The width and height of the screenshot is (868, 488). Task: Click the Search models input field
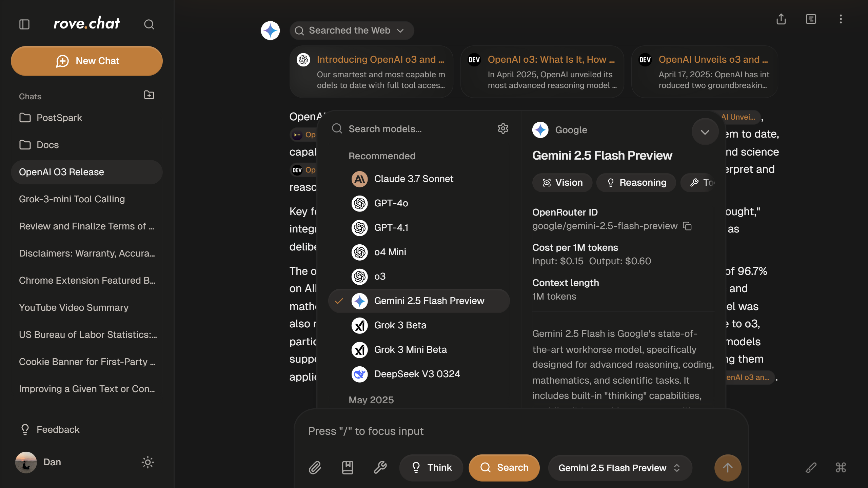point(417,129)
